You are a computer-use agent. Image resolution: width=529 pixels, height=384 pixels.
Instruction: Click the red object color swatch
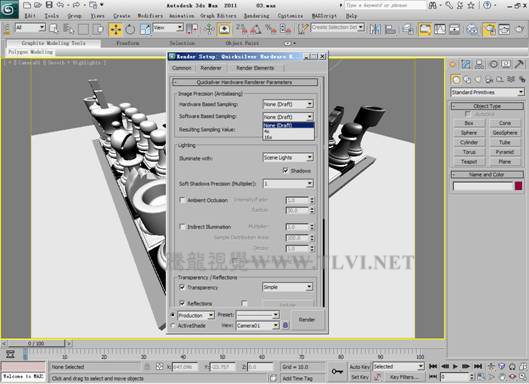point(519,186)
